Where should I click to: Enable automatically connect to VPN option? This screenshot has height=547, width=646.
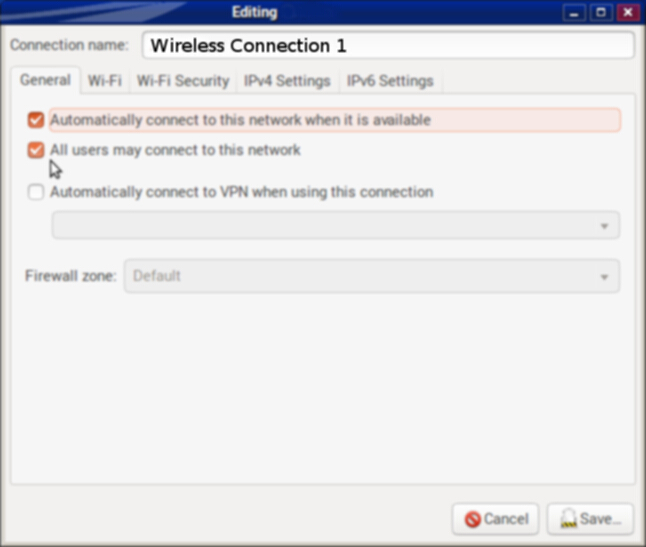point(36,192)
